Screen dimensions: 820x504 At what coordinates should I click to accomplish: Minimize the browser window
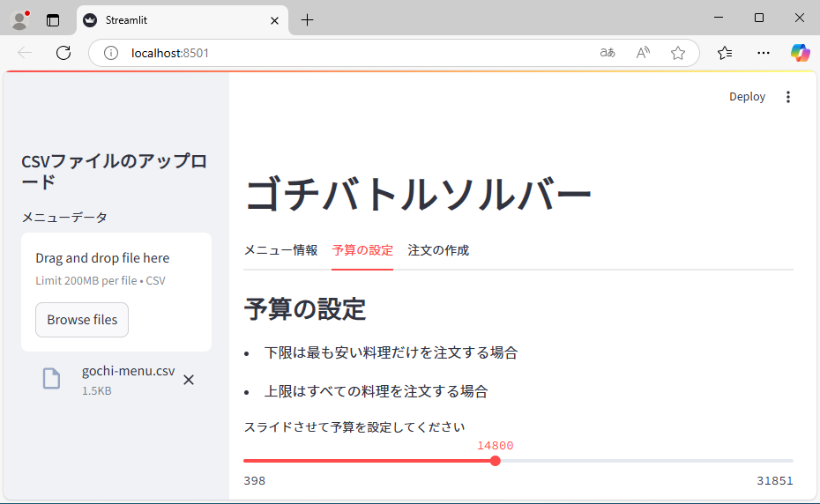point(719,18)
